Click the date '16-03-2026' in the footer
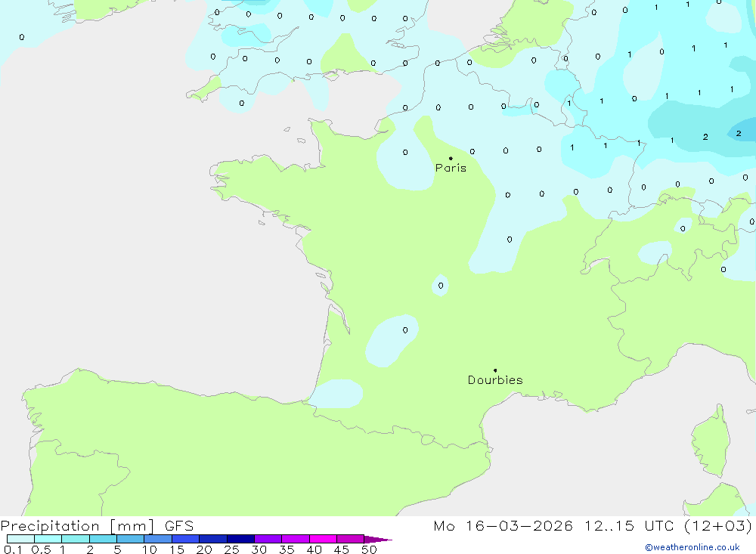This screenshot has width=756, height=554. click(x=519, y=525)
